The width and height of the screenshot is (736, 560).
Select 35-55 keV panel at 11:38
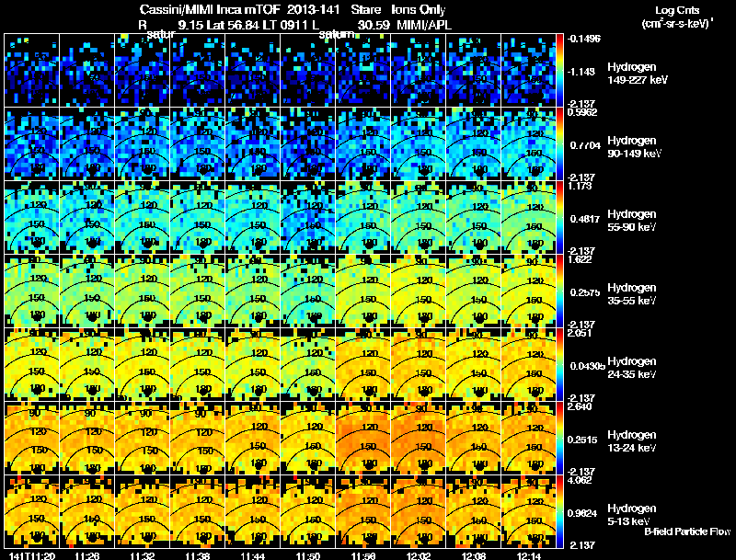tap(198, 291)
